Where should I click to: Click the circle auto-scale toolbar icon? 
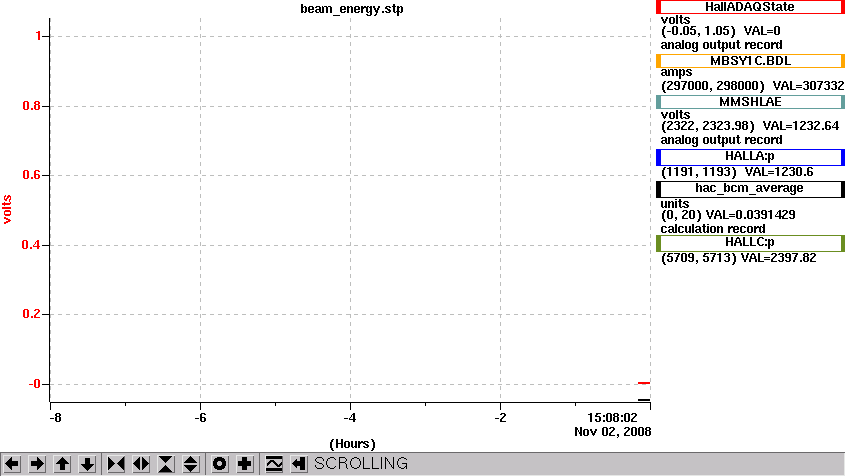click(220, 464)
